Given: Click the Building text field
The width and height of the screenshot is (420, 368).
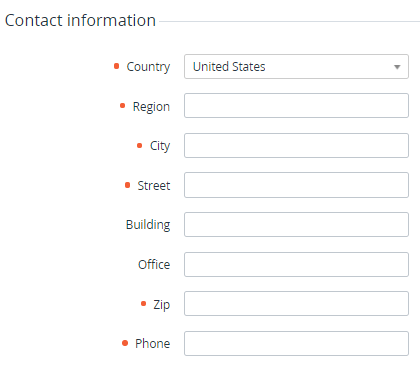Looking at the screenshot, I should pyautogui.click(x=296, y=225).
